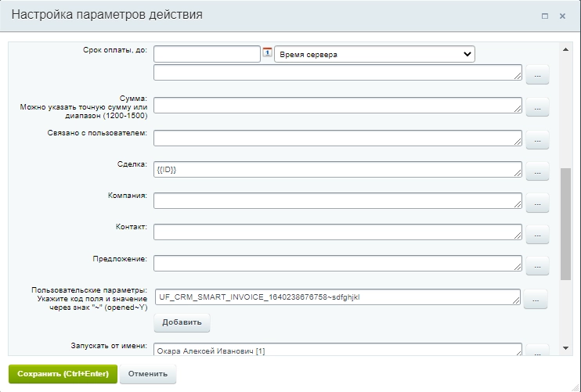Click the Отменить button

tap(148, 373)
